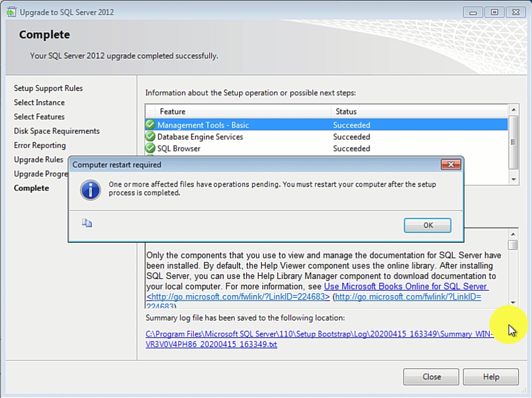Select the Database Engine Services row
532x398 pixels.
(x=326, y=137)
